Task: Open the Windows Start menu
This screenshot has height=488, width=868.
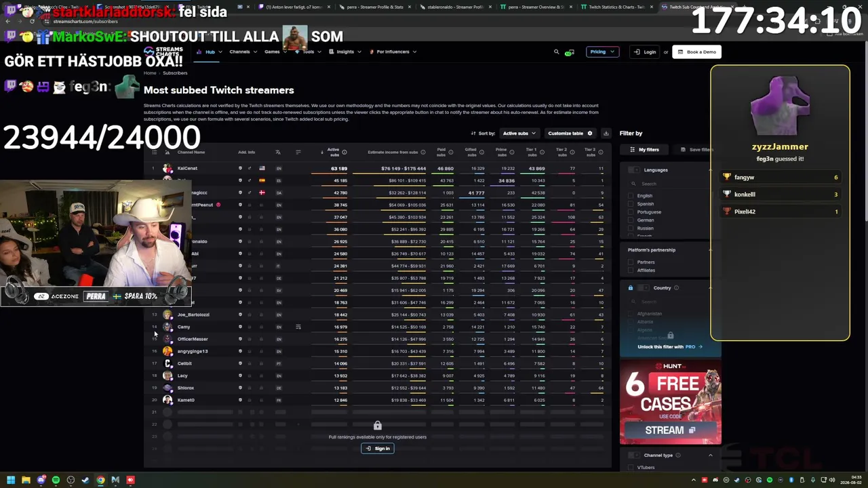Action: [11, 480]
